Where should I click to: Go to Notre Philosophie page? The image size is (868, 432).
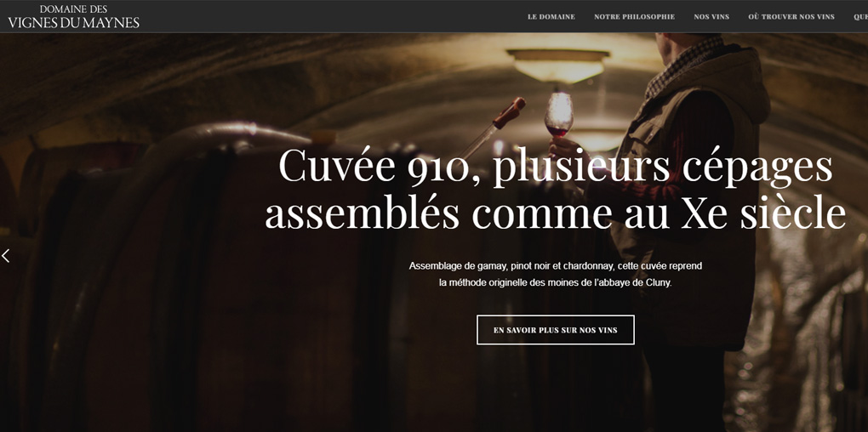tap(634, 17)
